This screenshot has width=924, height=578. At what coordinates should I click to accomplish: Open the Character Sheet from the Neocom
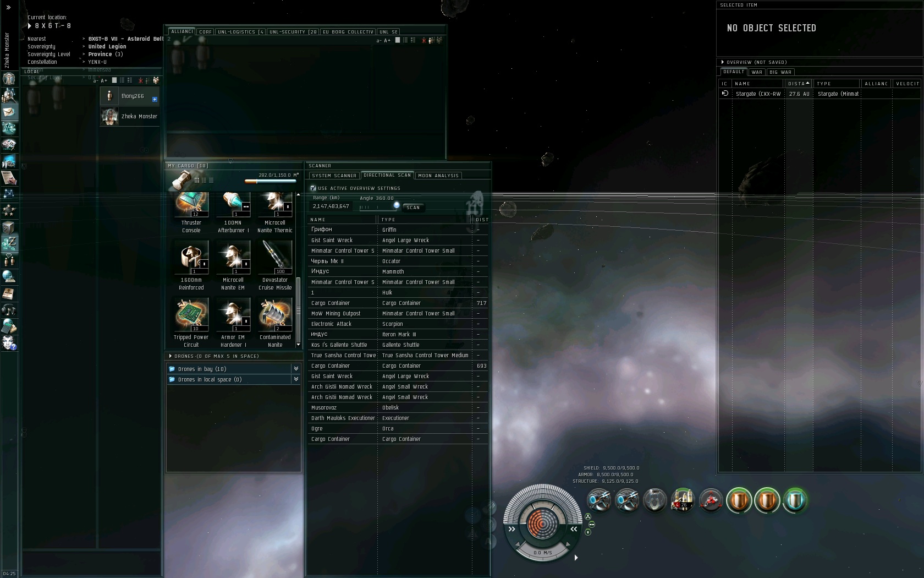click(9, 79)
